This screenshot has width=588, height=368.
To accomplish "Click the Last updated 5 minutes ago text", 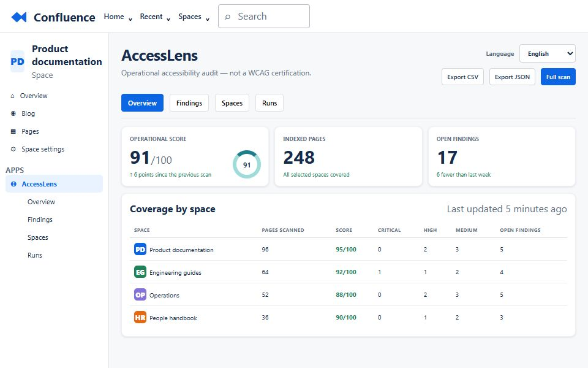I will [x=507, y=209].
